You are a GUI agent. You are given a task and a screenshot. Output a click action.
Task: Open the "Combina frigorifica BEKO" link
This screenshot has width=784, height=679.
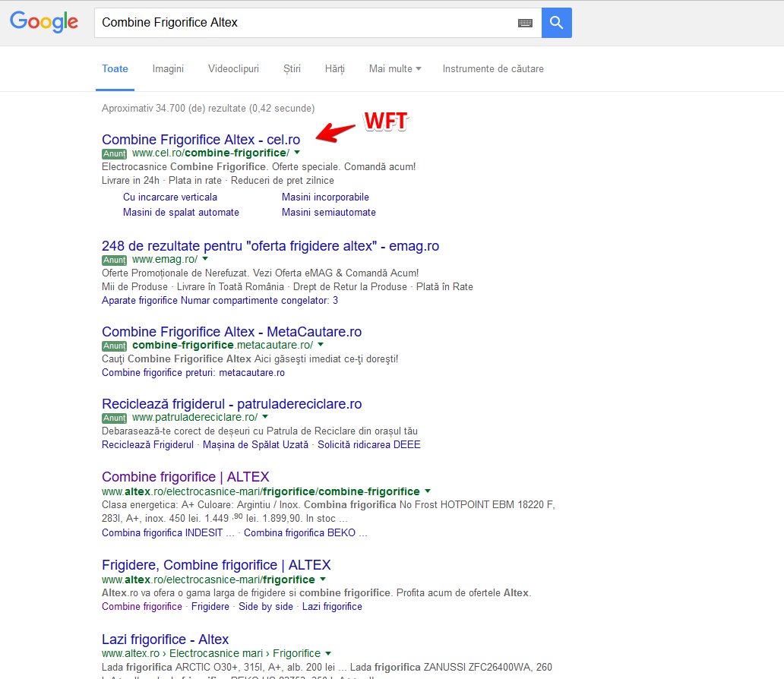click(302, 532)
